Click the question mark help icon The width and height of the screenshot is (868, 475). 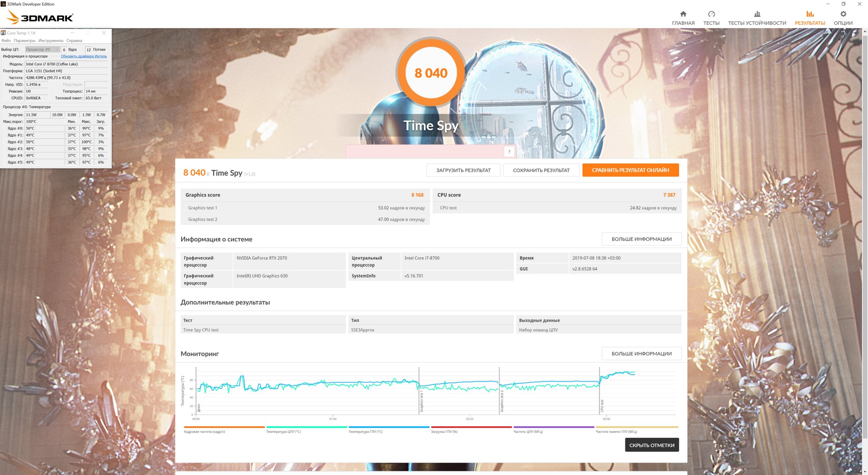(x=509, y=152)
